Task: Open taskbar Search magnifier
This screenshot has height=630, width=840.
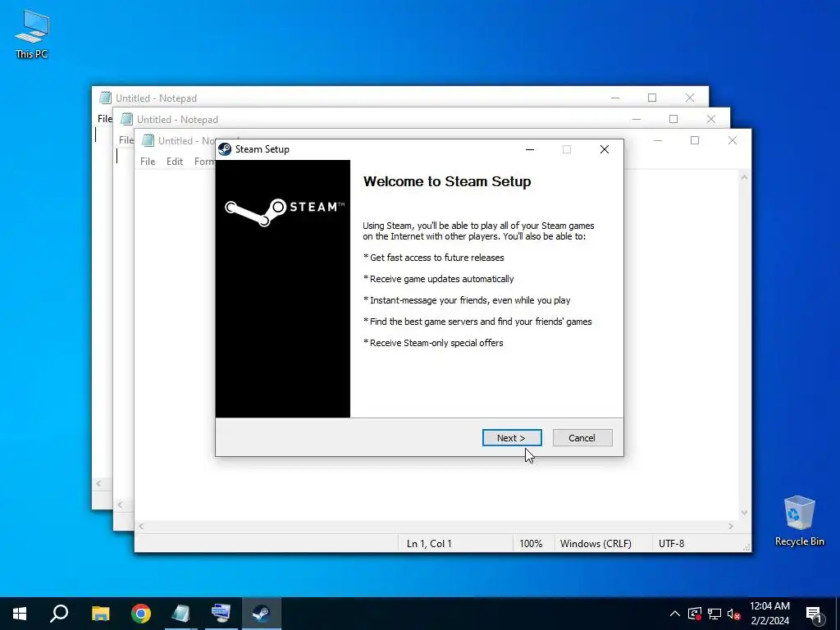Action: [x=59, y=614]
